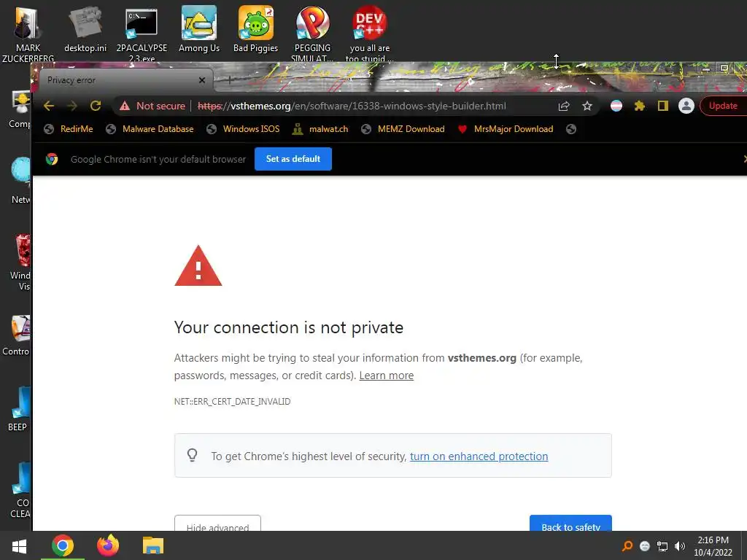The width and height of the screenshot is (747, 560).
Task: Open the Malware Database bookmark
Action: (150, 129)
